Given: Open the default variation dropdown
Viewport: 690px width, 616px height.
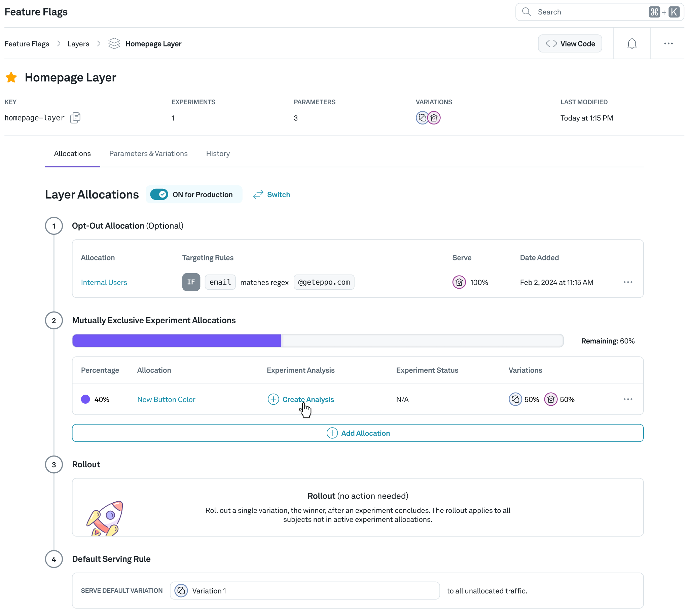Looking at the screenshot, I should [304, 591].
